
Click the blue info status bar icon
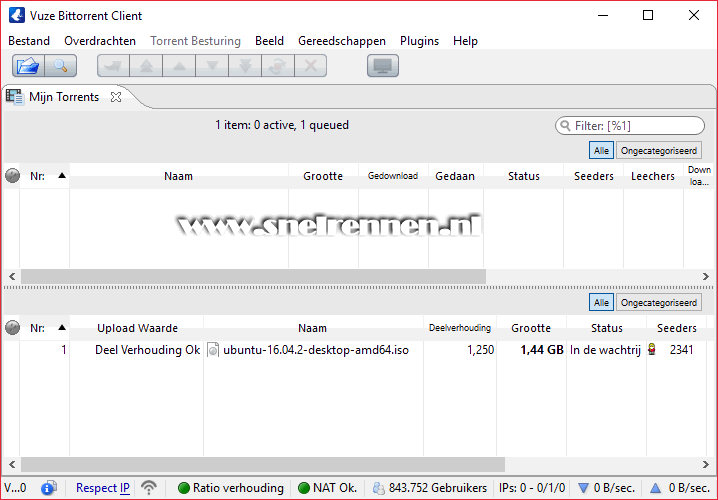click(48, 488)
